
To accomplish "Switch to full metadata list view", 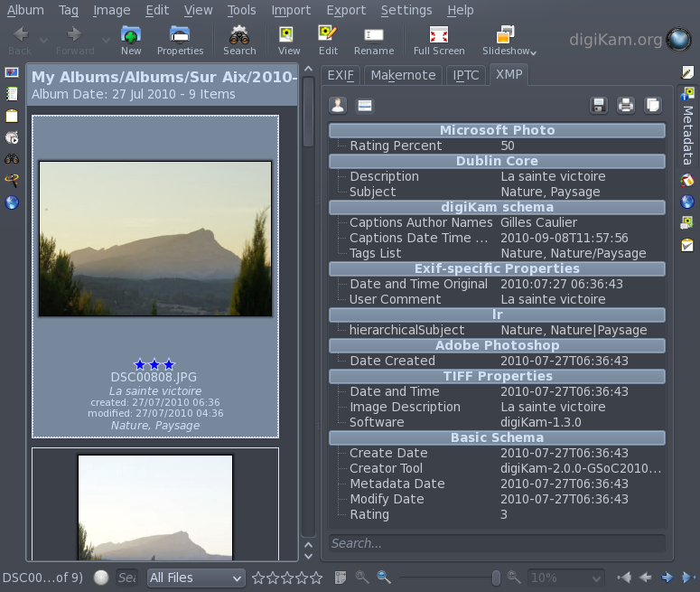I will pyautogui.click(x=364, y=106).
